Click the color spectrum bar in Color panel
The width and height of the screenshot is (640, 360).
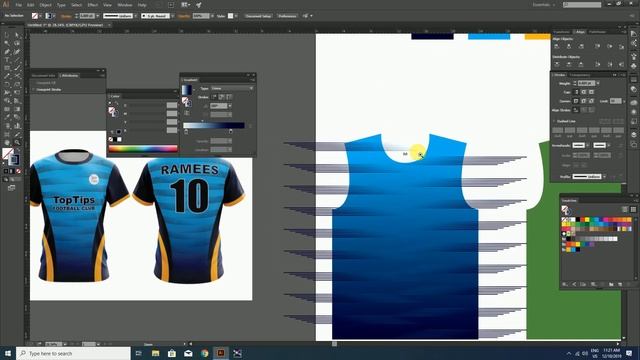point(143,149)
